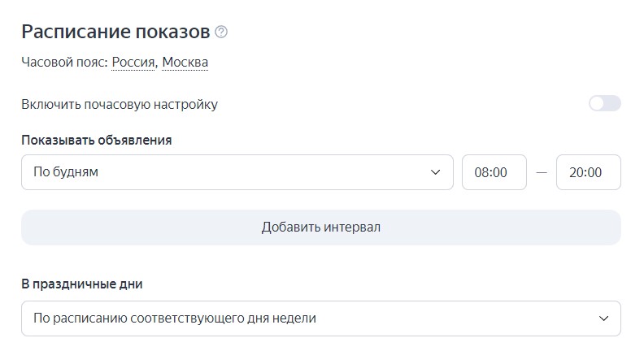Click the chevron arrow in the holidays selector
This screenshot has width=644, height=364.
coord(603,318)
